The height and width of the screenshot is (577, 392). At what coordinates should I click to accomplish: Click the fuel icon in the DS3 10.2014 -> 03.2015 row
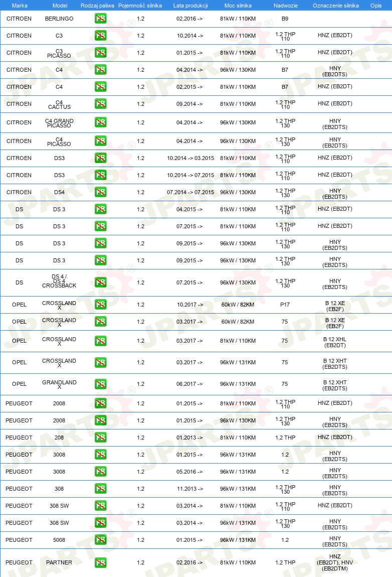click(100, 158)
